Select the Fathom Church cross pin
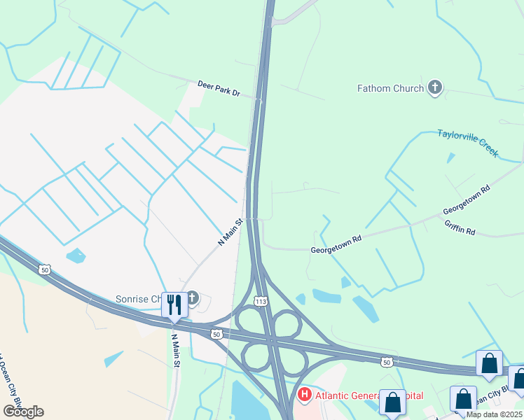Viewport: 524px width, 420px height. tap(435, 87)
